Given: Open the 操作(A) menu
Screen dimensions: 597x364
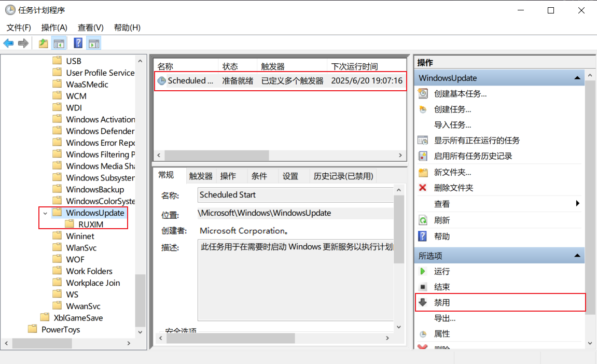Looking at the screenshot, I should [x=54, y=27].
